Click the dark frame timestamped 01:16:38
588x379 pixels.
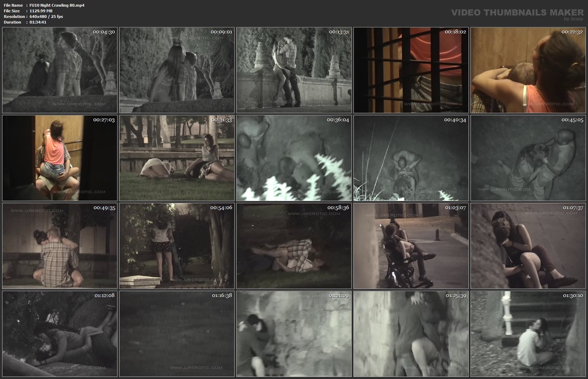click(x=177, y=334)
